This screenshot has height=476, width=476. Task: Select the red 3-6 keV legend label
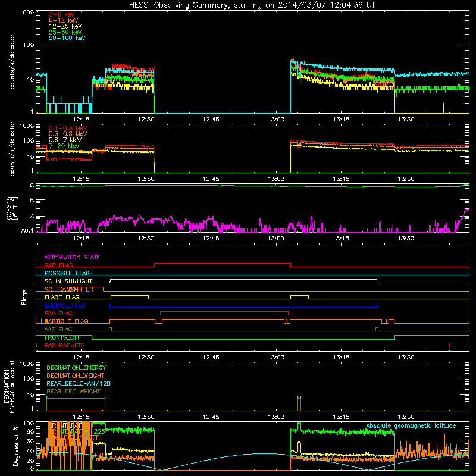pos(62,14)
